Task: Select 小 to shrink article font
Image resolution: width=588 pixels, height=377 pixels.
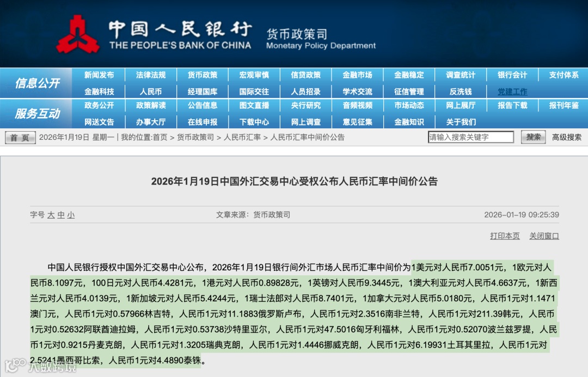Action: pos(71,214)
